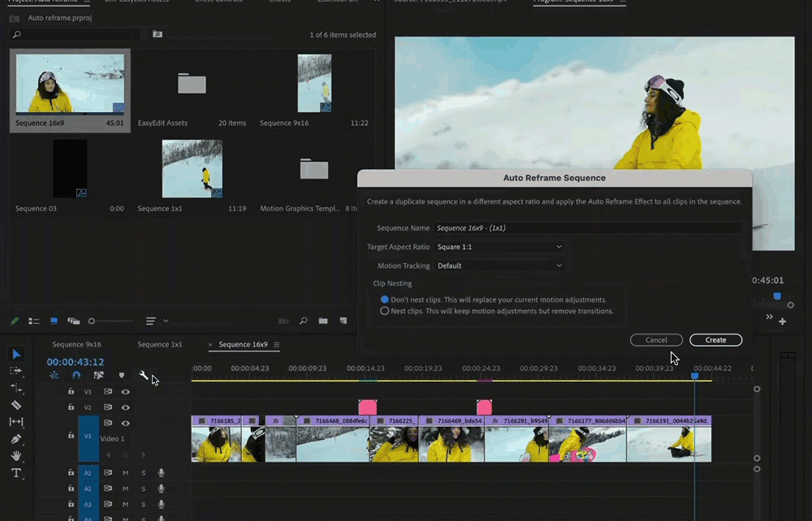The image size is (812, 521).
Task: Enable voice-over record mic on track A3
Action: pos(161,504)
